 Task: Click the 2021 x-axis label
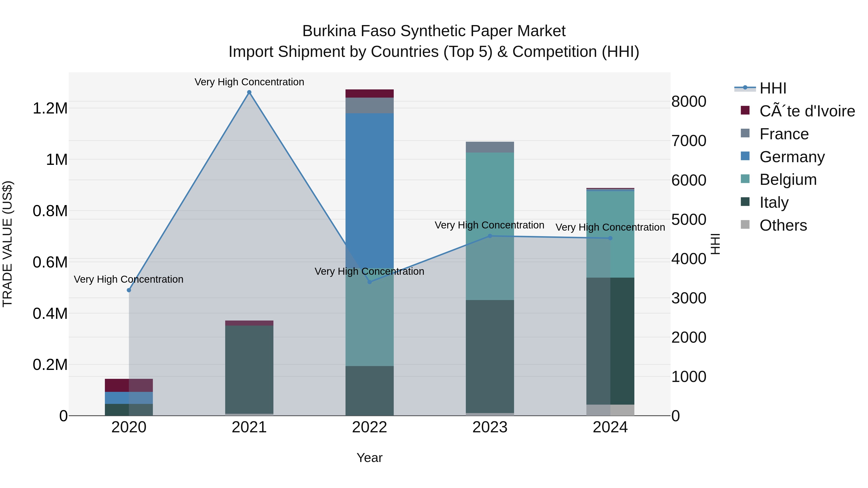point(249,427)
